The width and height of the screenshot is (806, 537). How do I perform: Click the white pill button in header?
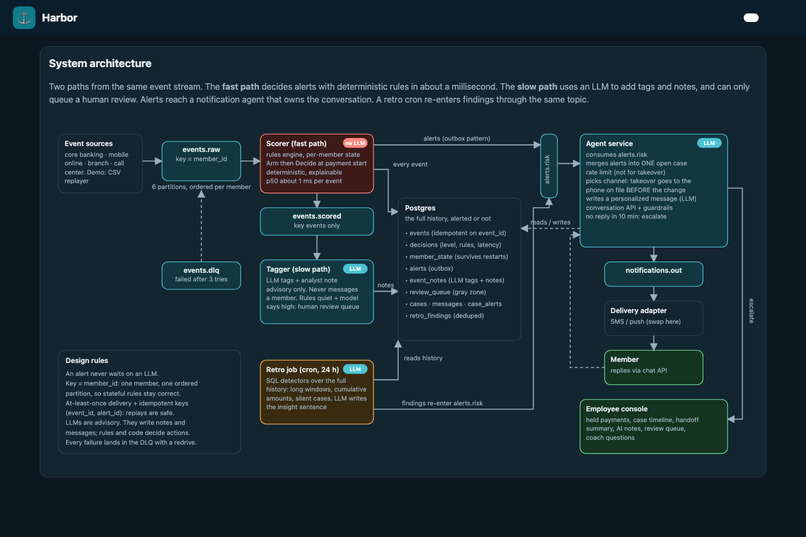click(751, 18)
